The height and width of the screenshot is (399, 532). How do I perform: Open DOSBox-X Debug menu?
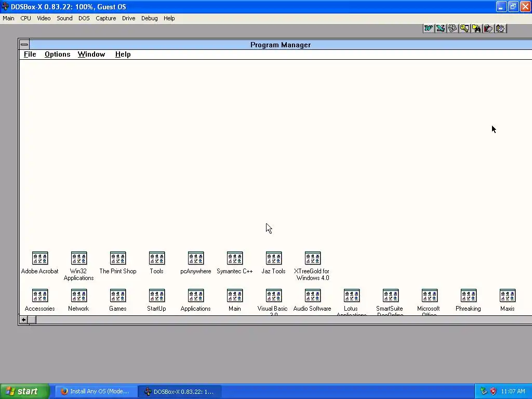tap(149, 18)
